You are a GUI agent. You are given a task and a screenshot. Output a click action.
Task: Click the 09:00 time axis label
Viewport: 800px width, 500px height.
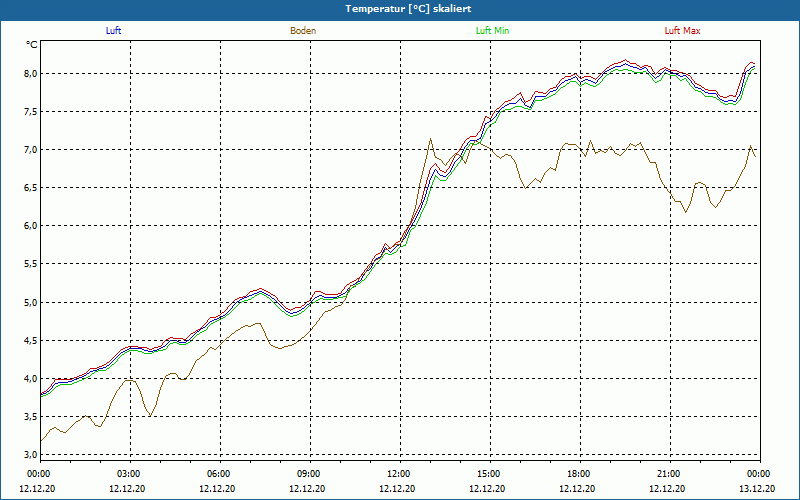tap(309, 474)
